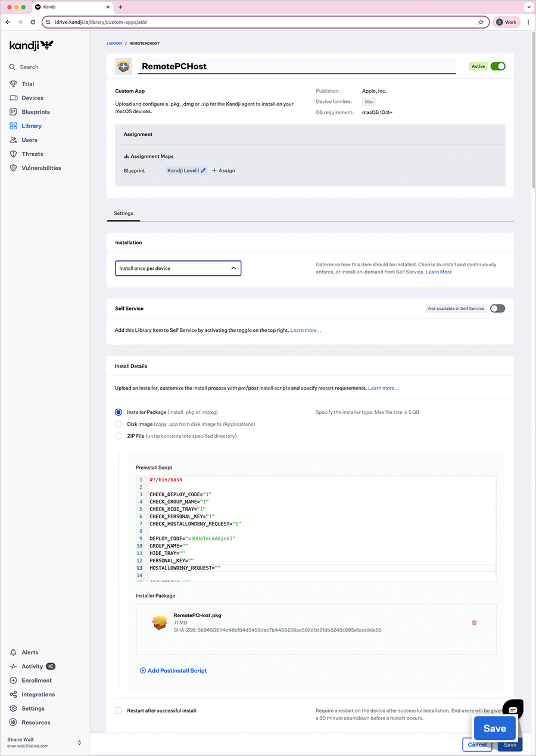Click the pencil icon next to Kandji Level I
The width and height of the screenshot is (536, 756).
[203, 170]
